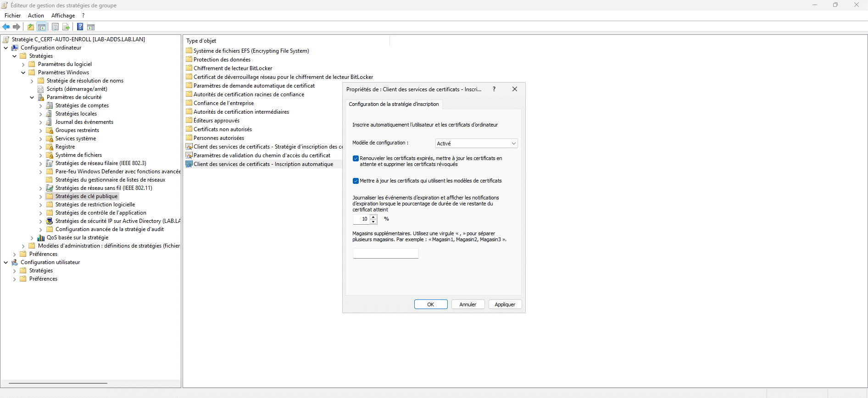Open Help via blue question mark icon
868x398 pixels.
[80, 27]
